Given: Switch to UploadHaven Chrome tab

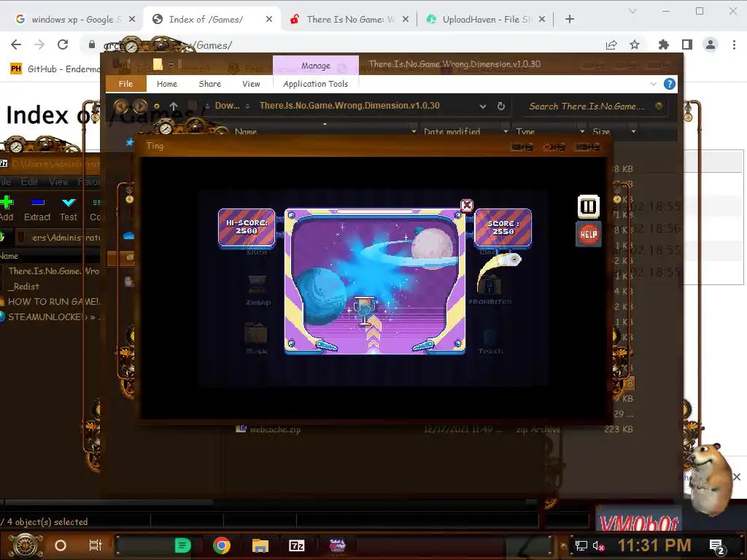Looking at the screenshot, I should (x=486, y=20).
